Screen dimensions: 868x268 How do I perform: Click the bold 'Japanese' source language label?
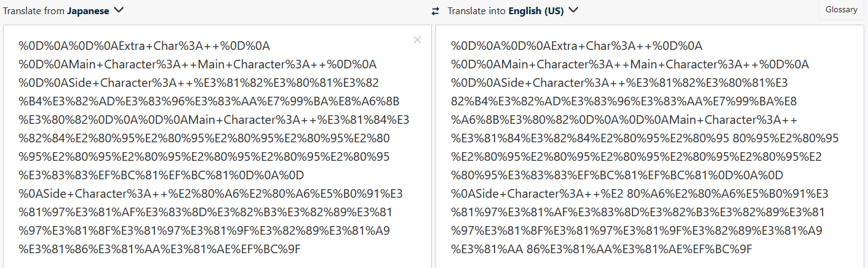point(87,10)
